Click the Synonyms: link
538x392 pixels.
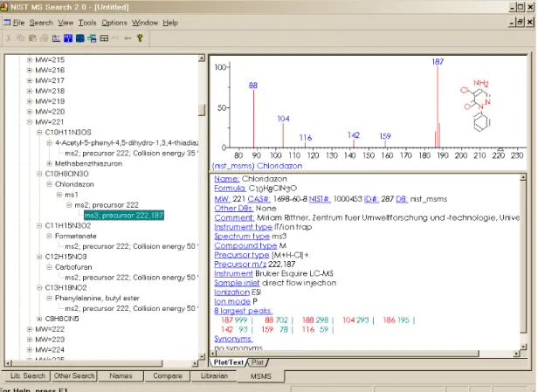(233, 339)
